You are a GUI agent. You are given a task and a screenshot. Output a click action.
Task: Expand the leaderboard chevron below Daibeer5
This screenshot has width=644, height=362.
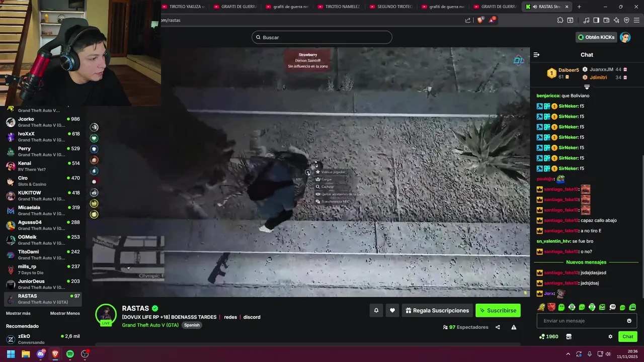click(587, 87)
